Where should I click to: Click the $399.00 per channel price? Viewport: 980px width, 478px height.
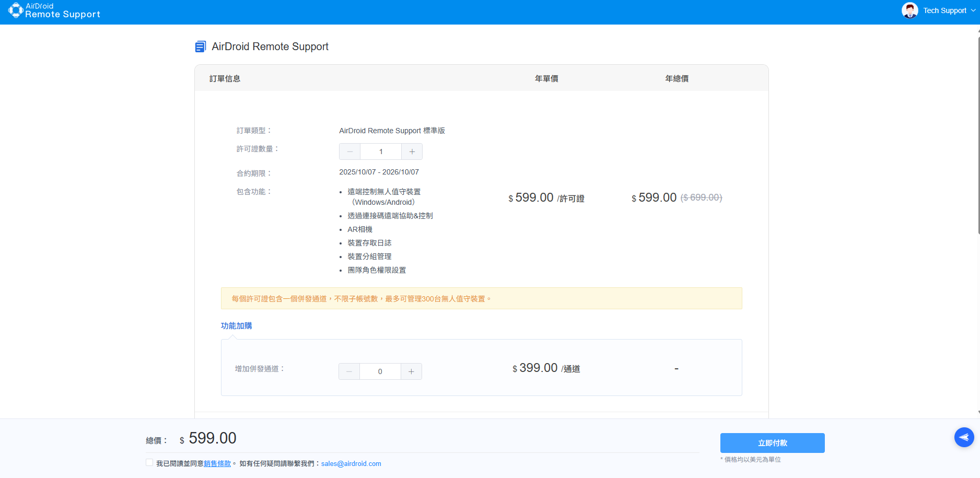546,368
